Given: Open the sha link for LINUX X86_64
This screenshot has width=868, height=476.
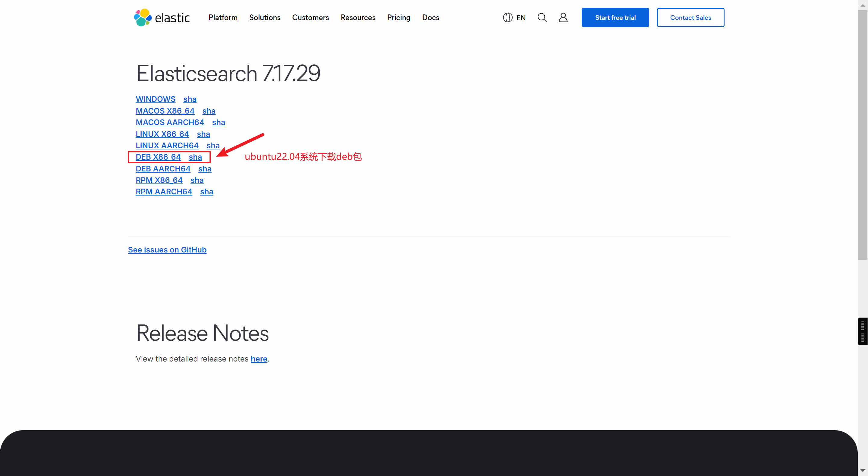Looking at the screenshot, I should click(x=203, y=134).
